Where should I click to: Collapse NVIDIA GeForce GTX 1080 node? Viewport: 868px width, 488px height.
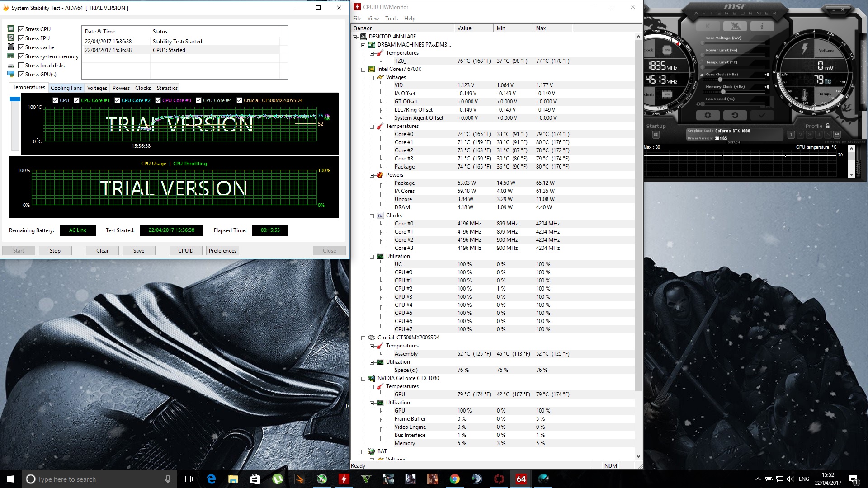pos(363,378)
